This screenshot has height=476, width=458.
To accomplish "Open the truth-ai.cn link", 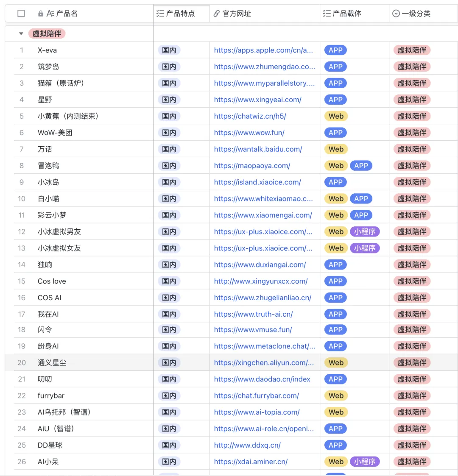I will click(x=253, y=314).
